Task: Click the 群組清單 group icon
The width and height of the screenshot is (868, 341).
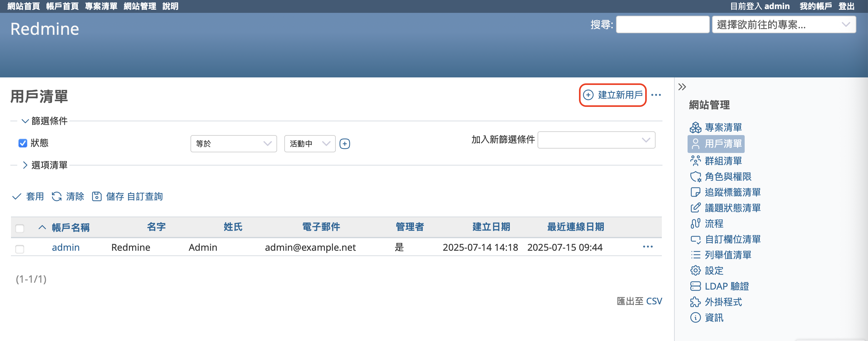Action: point(695,161)
